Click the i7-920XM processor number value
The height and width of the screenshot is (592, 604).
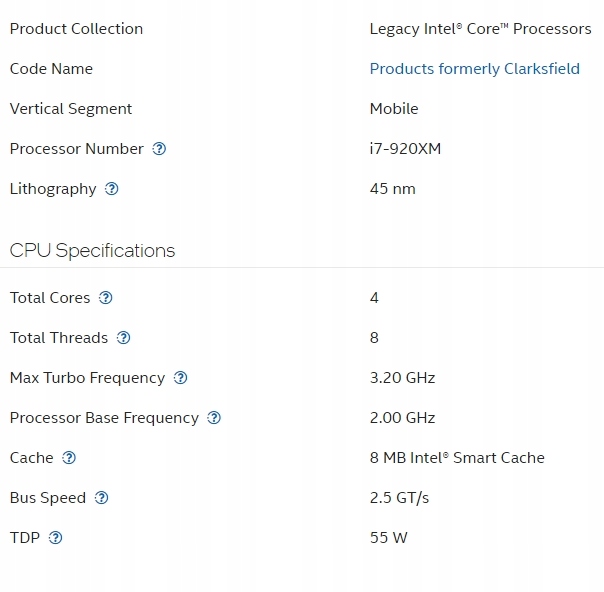pyautogui.click(x=405, y=149)
